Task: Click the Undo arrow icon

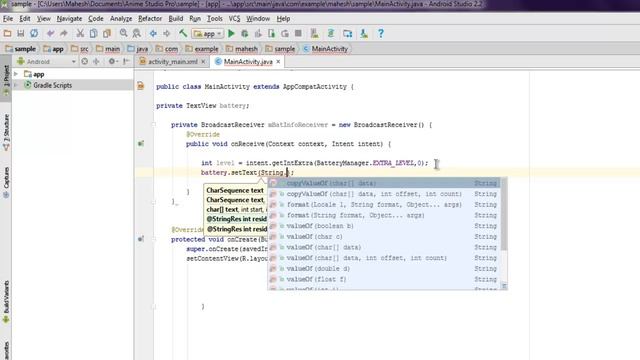Action: tap(50, 33)
